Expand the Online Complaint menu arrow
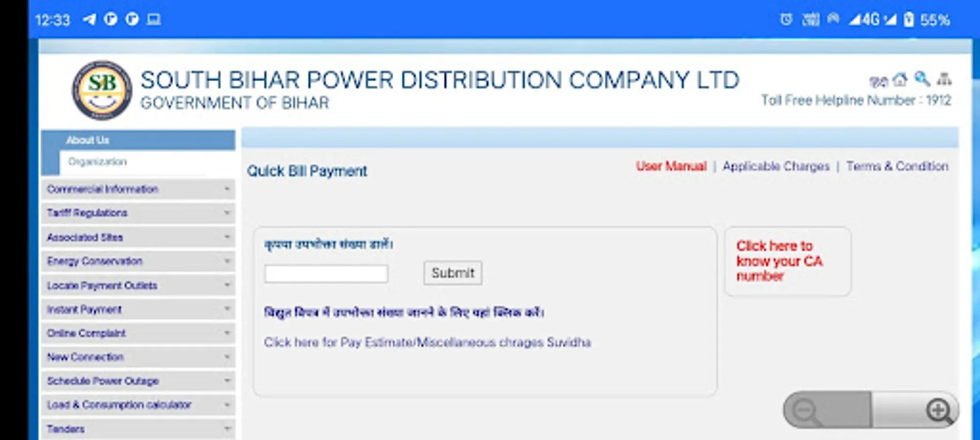 [227, 332]
